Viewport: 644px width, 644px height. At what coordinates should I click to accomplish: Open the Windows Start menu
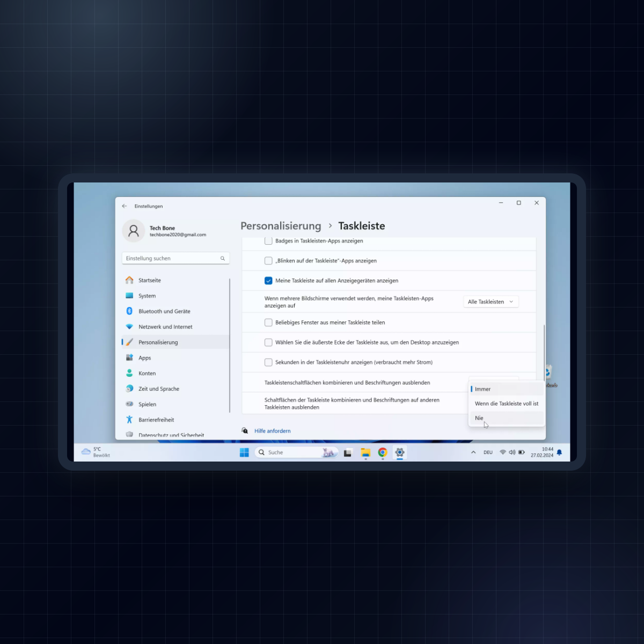coord(244,452)
